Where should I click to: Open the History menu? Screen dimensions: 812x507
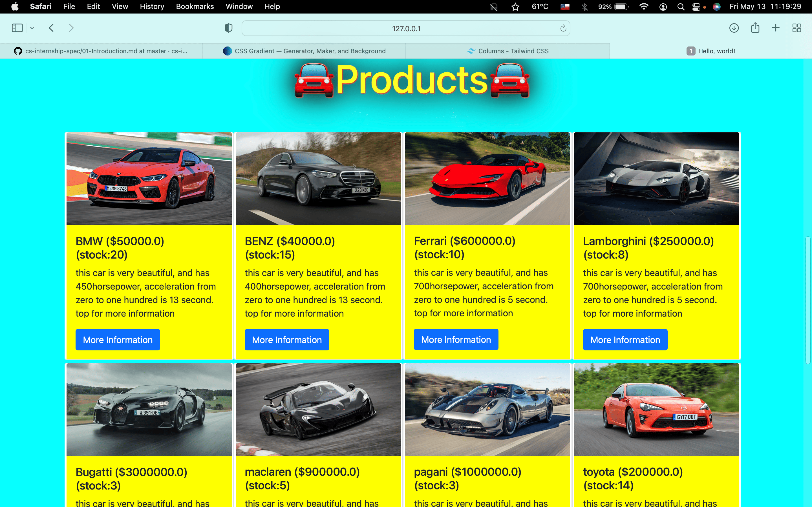152,6
